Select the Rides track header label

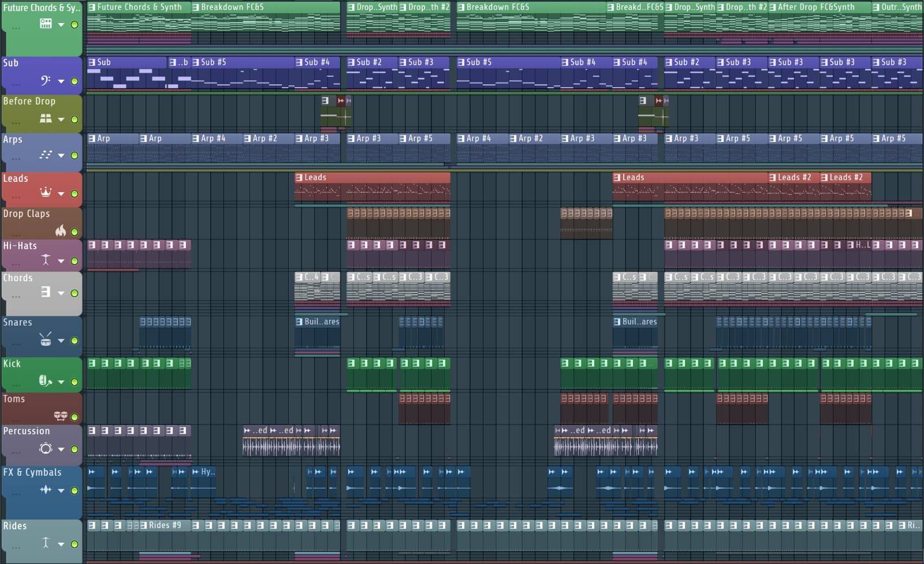coord(15,526)
